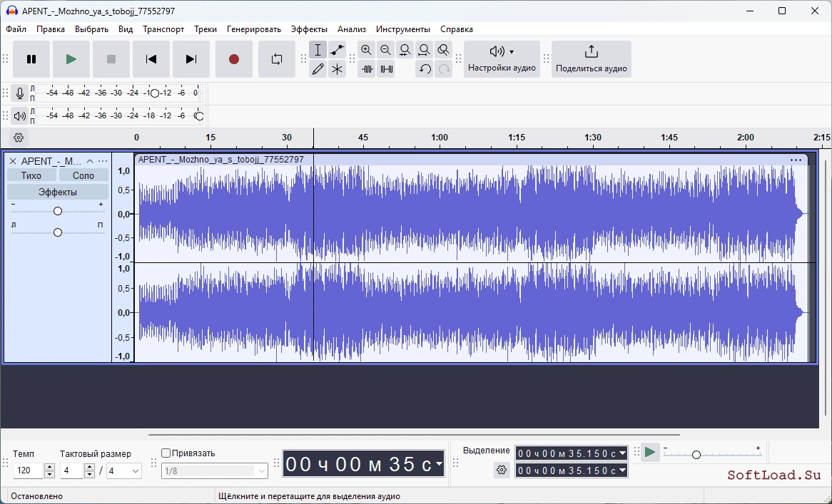Open the Генерировать menu
This screenshot has width=832, height=504.
[x=253, y=29]
